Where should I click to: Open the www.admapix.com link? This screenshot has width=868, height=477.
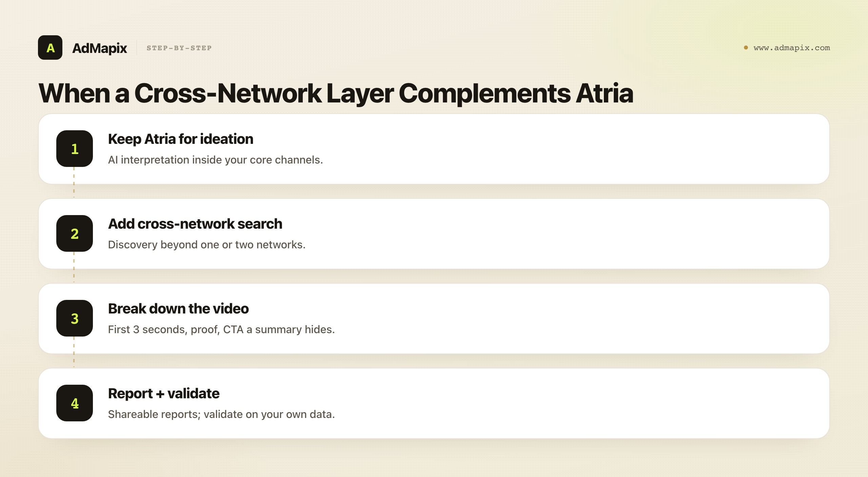(x=792, y=47)
